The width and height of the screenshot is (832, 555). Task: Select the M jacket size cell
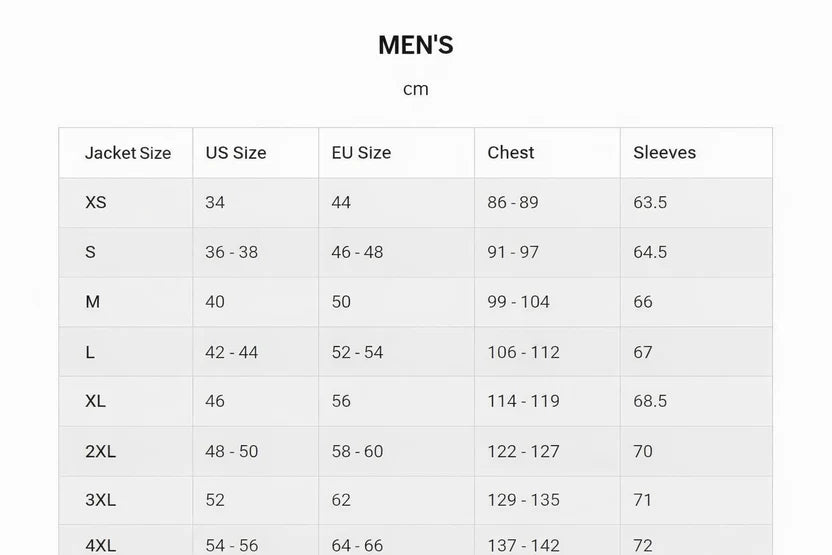[93, 302]
